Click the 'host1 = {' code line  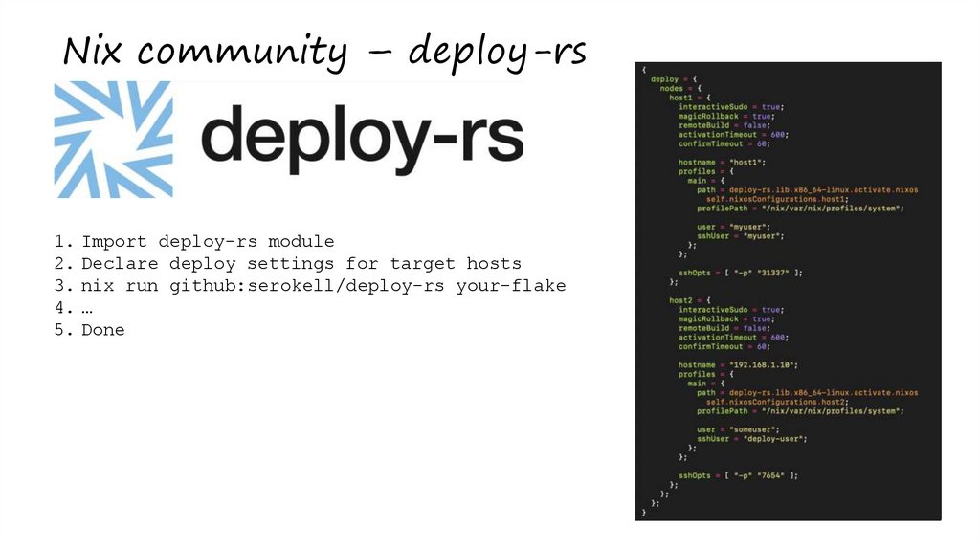click(690, 99)
